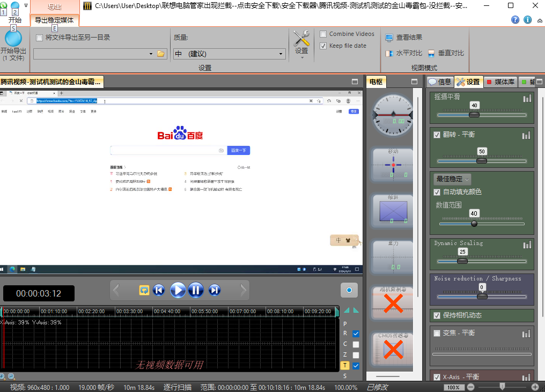Toggle the Roll balance (翻转 - 平衡) checkbox
545x392 pixels.
pyautogui.click(x=437, y=135)
